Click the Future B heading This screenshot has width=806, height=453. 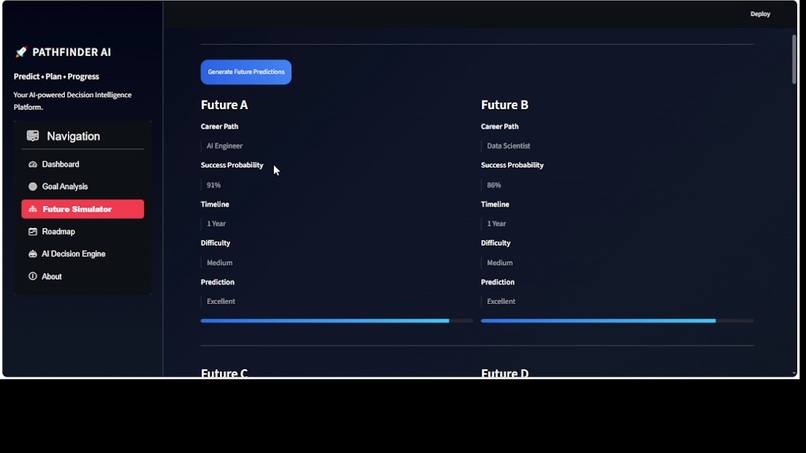coord(504,105)
